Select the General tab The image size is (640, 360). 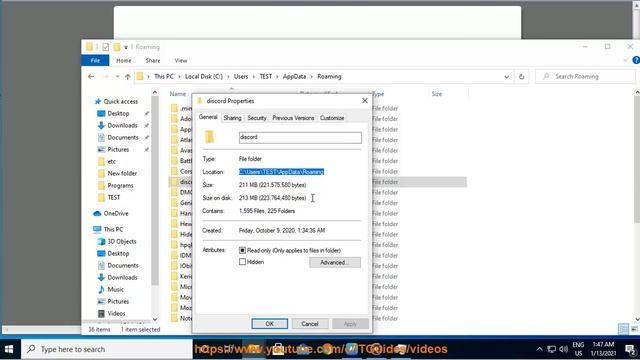[x=208, y=117]
